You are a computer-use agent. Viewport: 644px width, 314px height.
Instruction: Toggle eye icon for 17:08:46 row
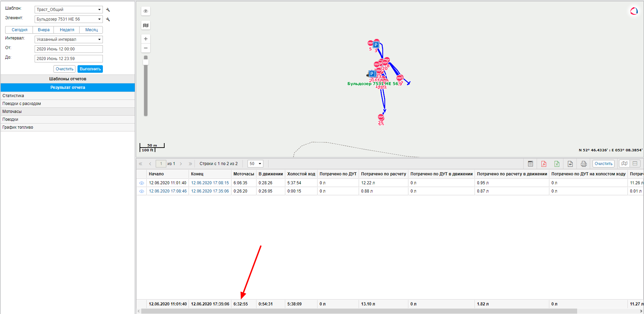(x=142, y=191)
